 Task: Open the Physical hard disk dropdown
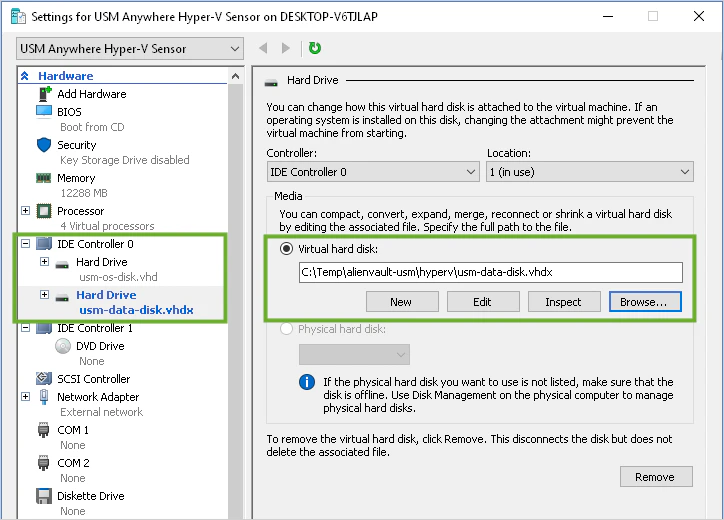click(x=354, y=355)
